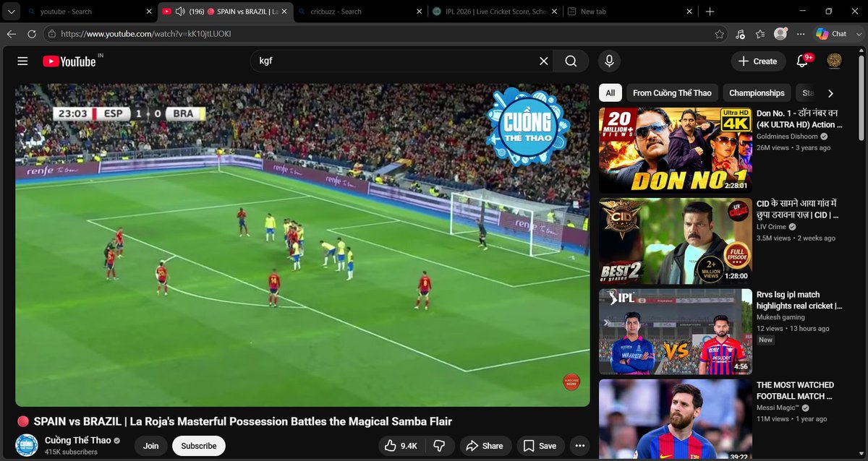The height and width of the screenshot is (461, 868).
Task: Open a new browser tab with plus
Action: click(x=710, y=12)
